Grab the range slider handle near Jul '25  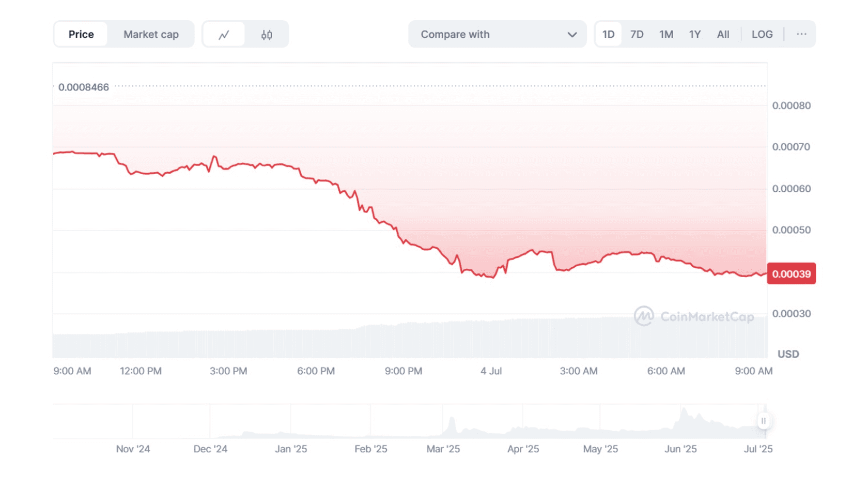pos(763,421)
